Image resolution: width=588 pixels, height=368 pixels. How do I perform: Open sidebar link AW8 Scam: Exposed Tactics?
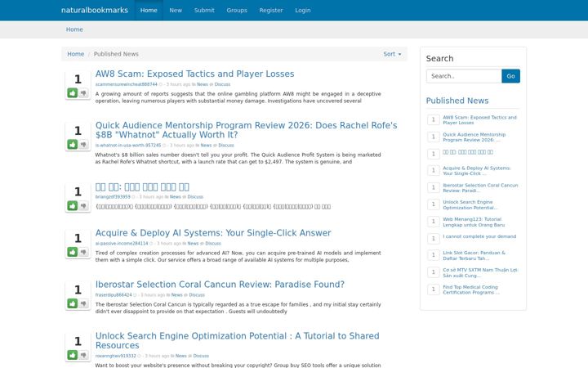coord(479,119)
